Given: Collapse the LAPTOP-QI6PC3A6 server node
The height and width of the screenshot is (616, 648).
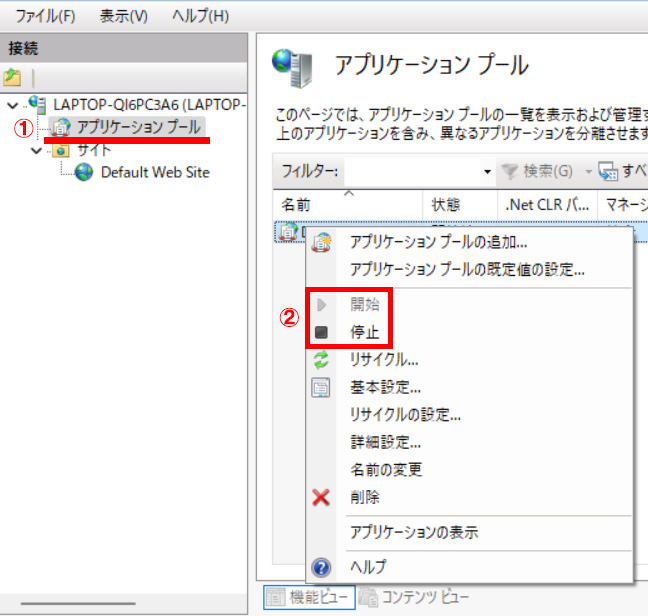Looking at the screenshot, I should 13,105.
